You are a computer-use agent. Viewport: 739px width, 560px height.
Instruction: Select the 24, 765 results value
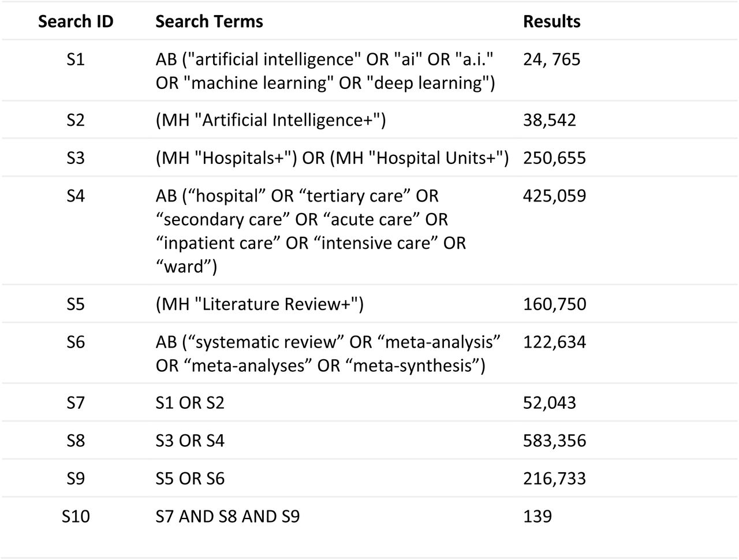[x=551, y=59]
